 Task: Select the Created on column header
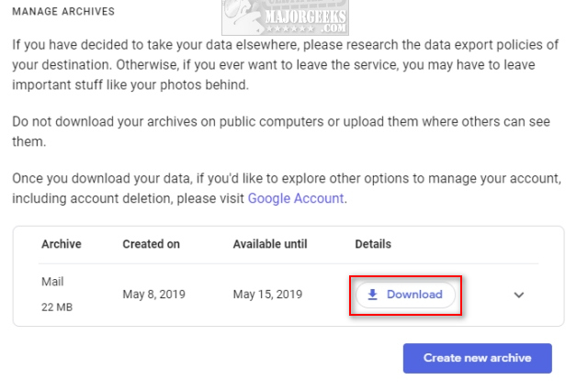pos(151,244)
